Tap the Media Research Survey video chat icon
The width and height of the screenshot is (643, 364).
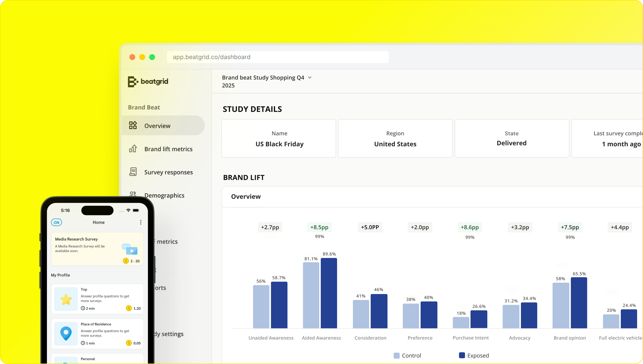(129, 249)
